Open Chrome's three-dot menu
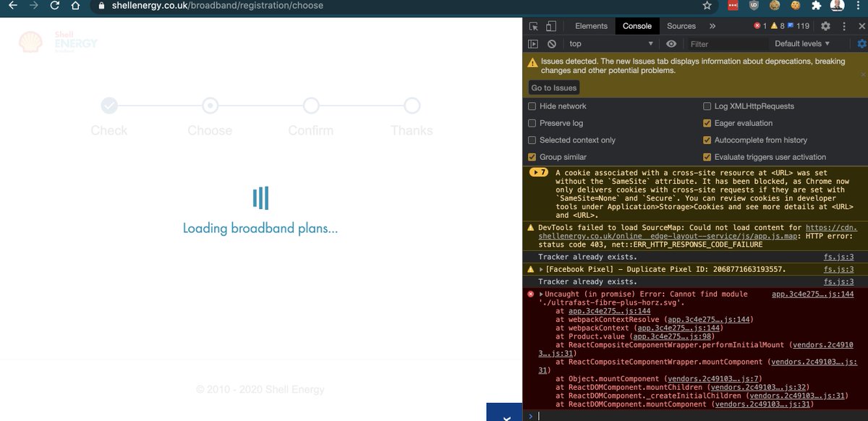868x421 pixels. 857,5
